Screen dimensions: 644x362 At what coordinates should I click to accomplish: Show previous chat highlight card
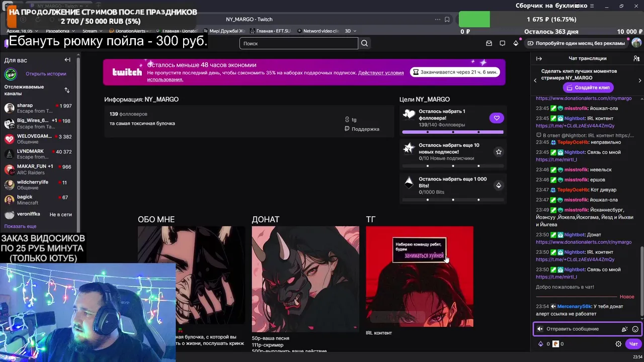(535, 80)
